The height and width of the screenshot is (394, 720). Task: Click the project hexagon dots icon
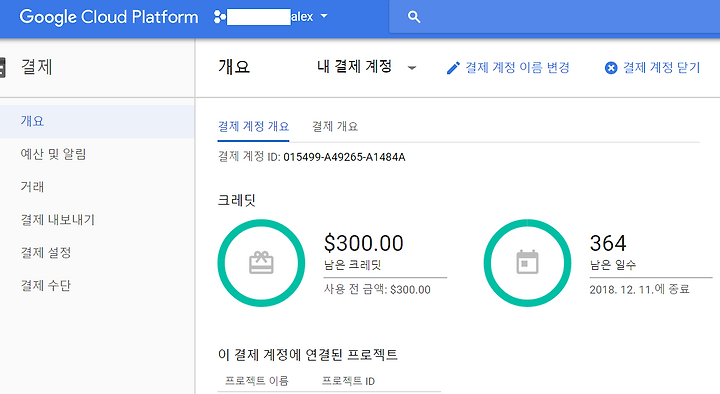[219, 17]
